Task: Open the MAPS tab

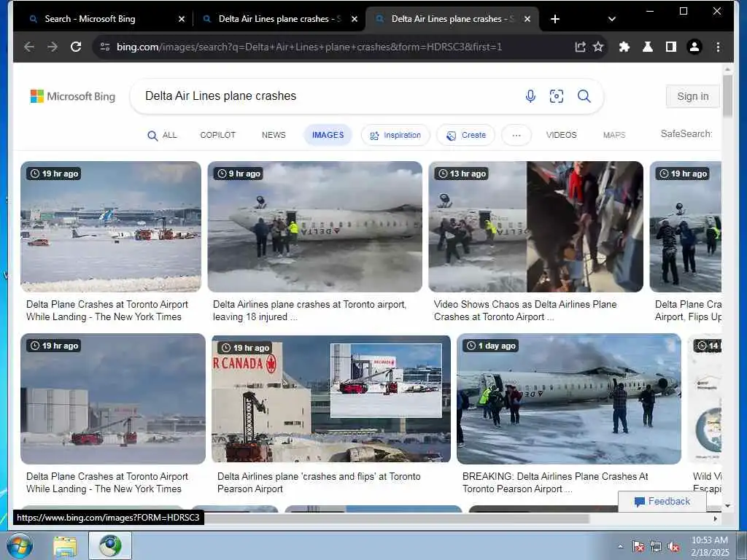Action: tap(614, 135)
